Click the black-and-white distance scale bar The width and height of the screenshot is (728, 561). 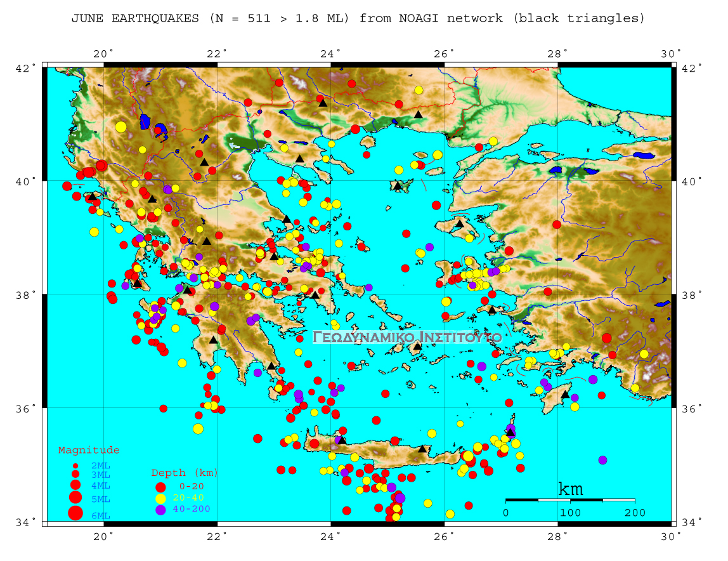coord(570,500)
